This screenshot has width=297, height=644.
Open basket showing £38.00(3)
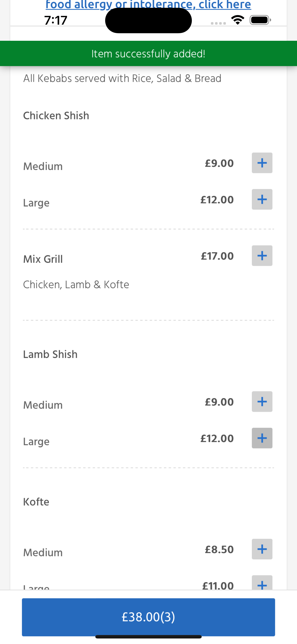coord(148,617)
